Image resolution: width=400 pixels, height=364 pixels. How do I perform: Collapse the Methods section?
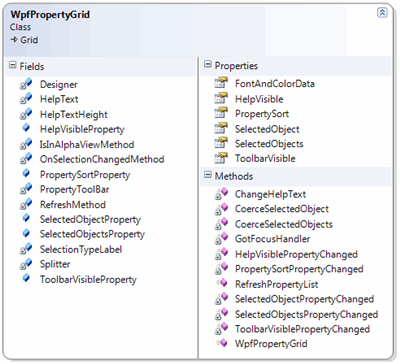click(x=208, y=175)
